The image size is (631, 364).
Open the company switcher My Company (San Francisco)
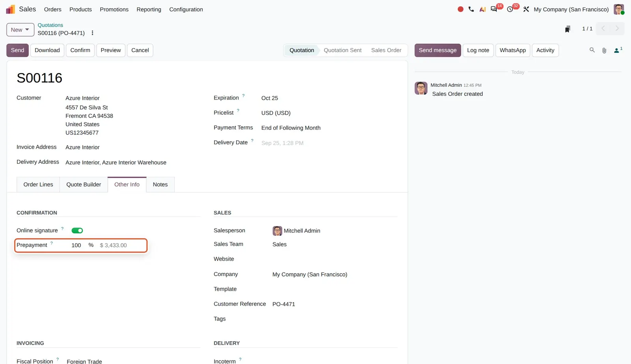coord(571,9)
